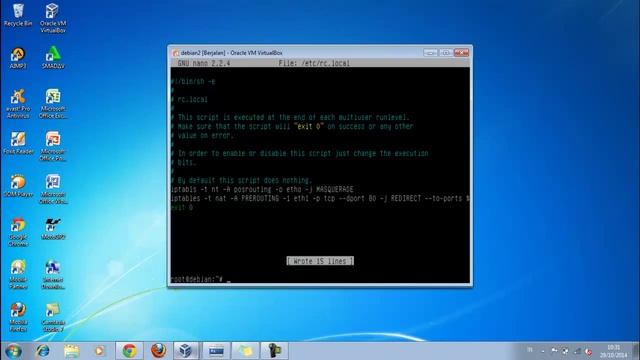This screenshot has height=360, width=640.
Task: Click the root@debian terminal prompt line
Action: (x=200, y=279)
